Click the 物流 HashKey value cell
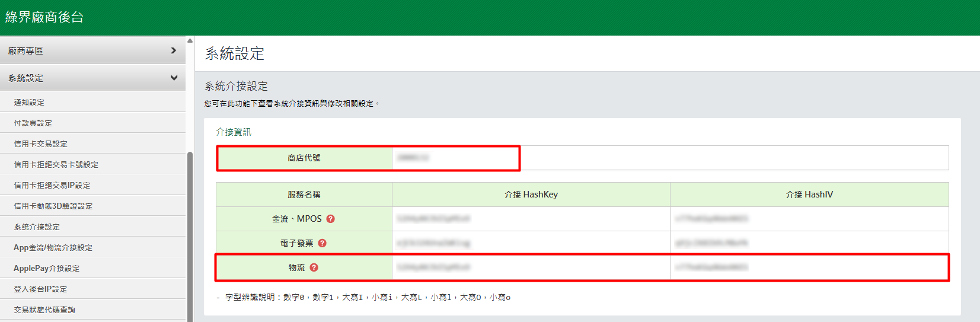Viewport: 980px width, 322px height. tap(433, 267)
